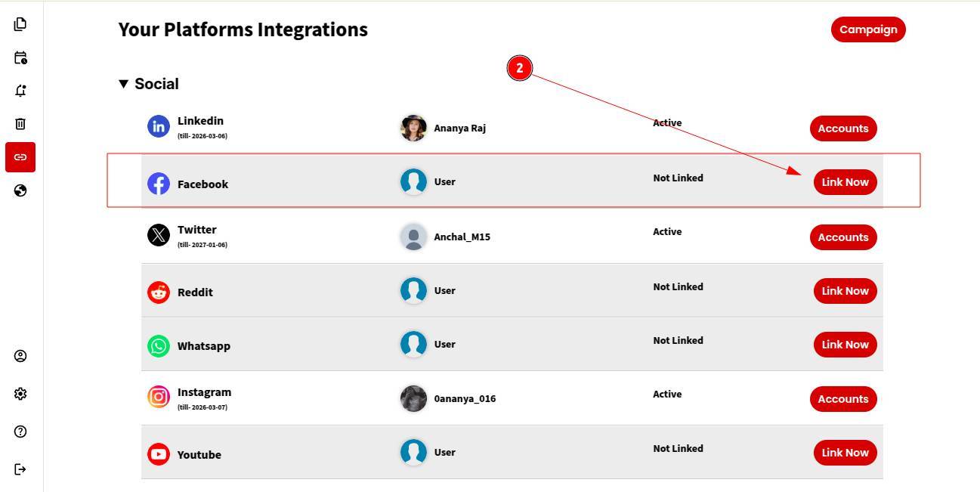Open the calendar schedule icon in sidebar

point(20,57)
